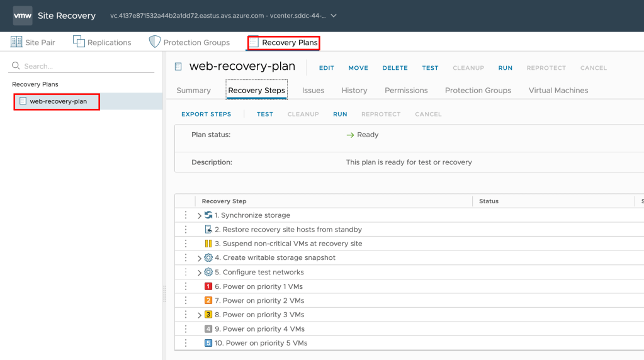Viewport: 644px width, 360px height.
Task: Switch to the Protection Groups top tab
Action: click(x=189, y=42)
